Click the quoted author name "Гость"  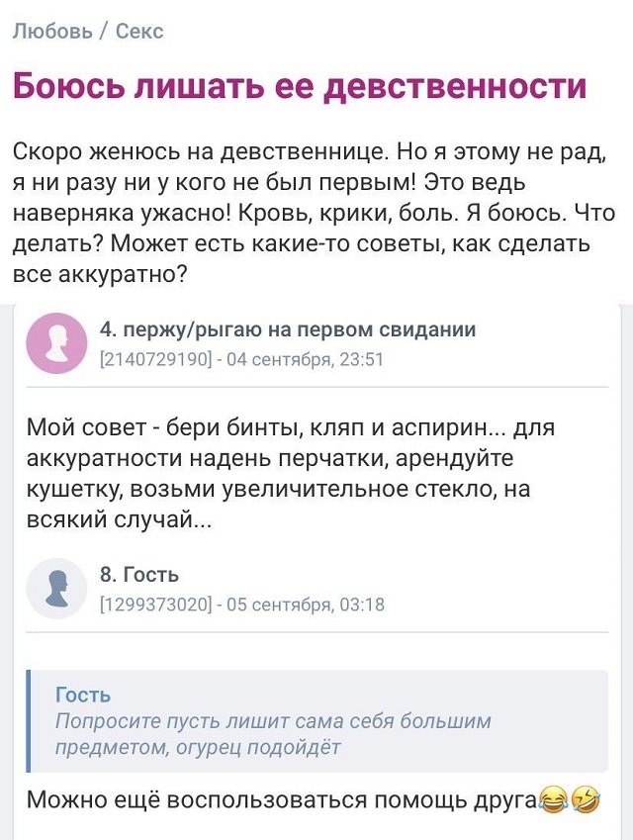pos(83,695)
